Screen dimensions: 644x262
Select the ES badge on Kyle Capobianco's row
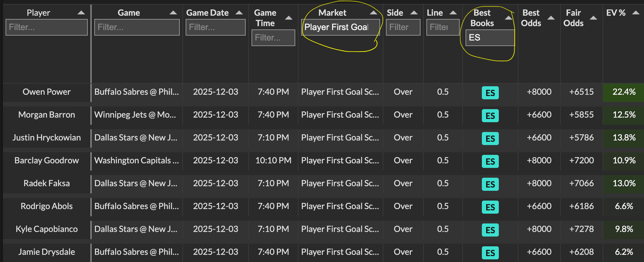pos(490,230)
